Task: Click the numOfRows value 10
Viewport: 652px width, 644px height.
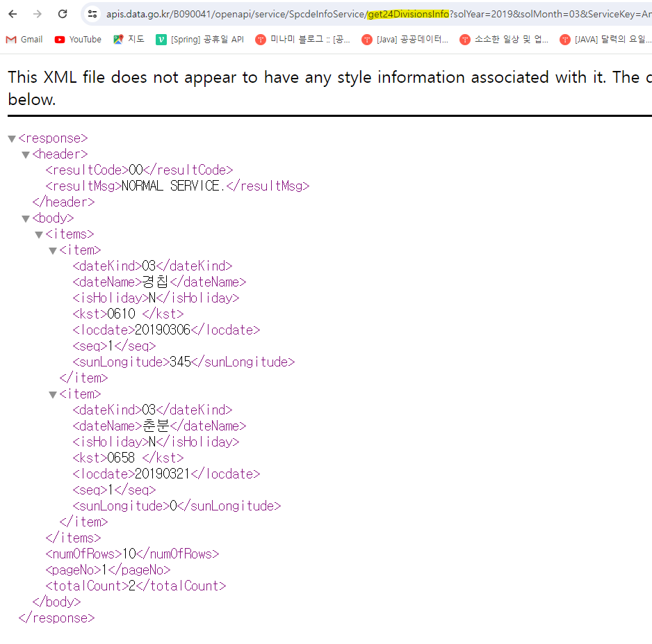Action: coord(129,554)
